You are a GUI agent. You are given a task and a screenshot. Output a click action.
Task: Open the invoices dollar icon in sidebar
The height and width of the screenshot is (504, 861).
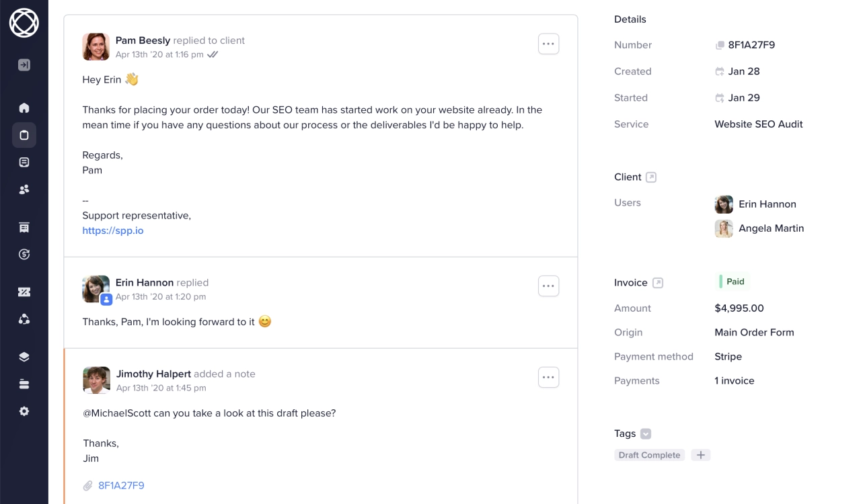24,254
